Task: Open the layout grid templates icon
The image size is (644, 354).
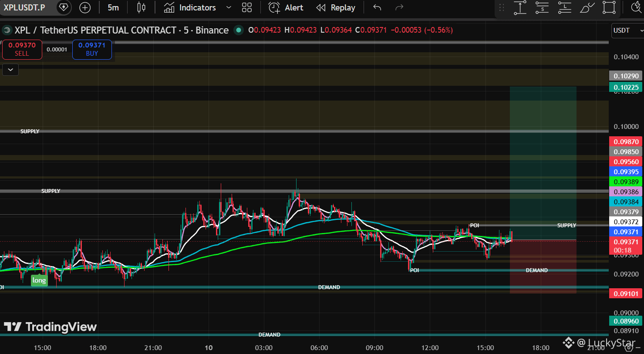Action: coord(247,7)
